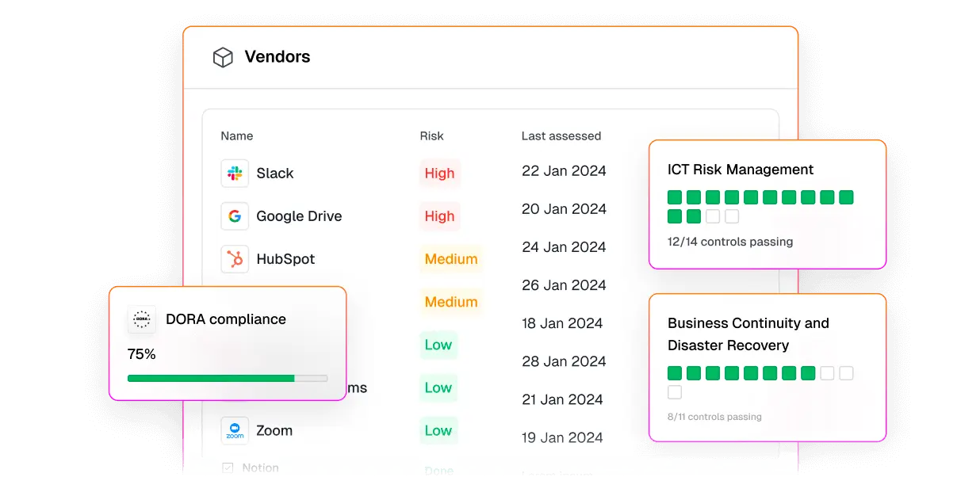This screenshot has height=477, width=980.
Task: Click the DORA compliance progress bar
Action: (228, 379)
